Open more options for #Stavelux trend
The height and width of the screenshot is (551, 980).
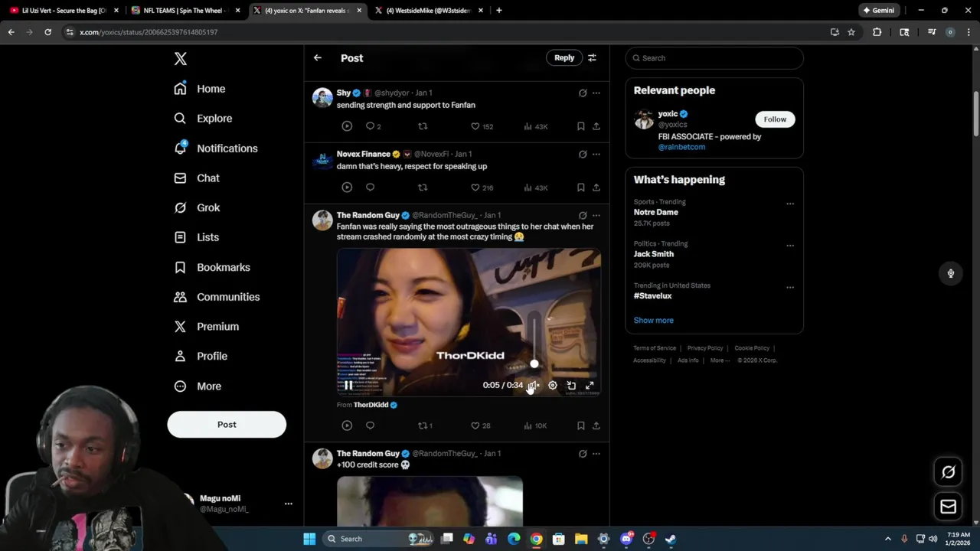point(790,288)
